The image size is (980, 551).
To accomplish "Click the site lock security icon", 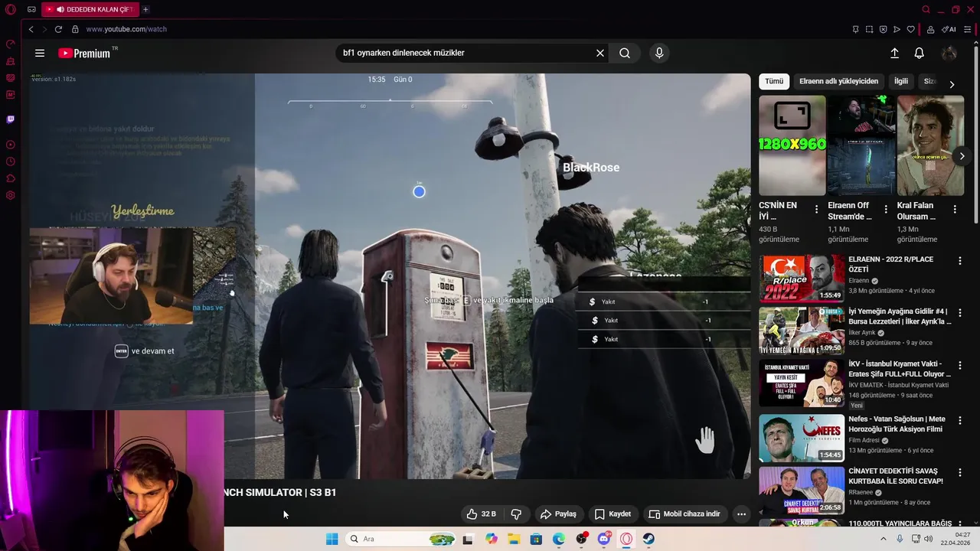I will coord(75,29).
